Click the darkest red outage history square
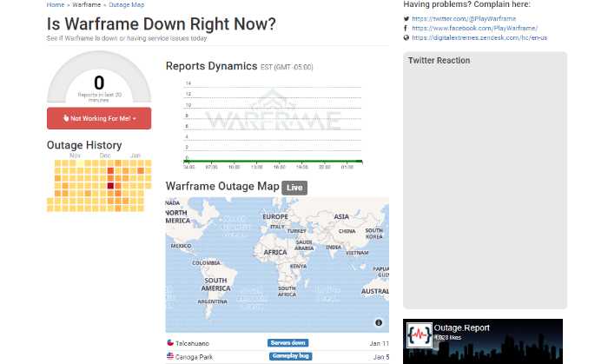The width and height of the screenshot is (608, 364). (x=110, y=186)
